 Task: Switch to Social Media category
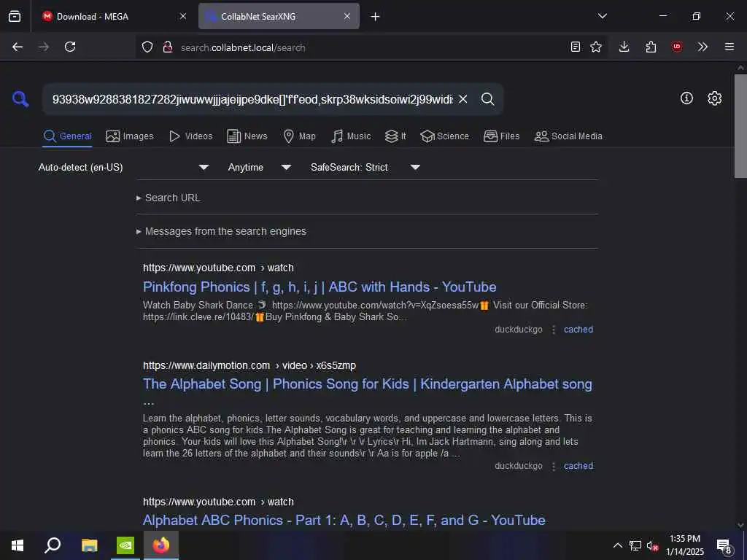(x=568, y=136)
